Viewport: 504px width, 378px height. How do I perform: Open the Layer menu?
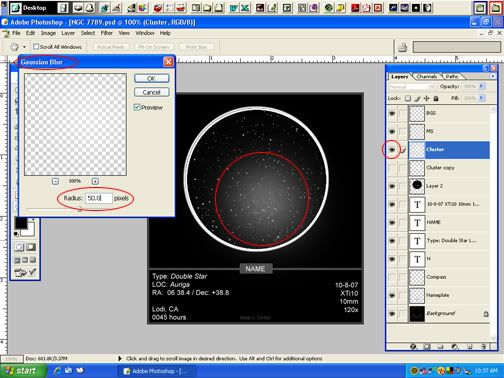coord(68,33)
